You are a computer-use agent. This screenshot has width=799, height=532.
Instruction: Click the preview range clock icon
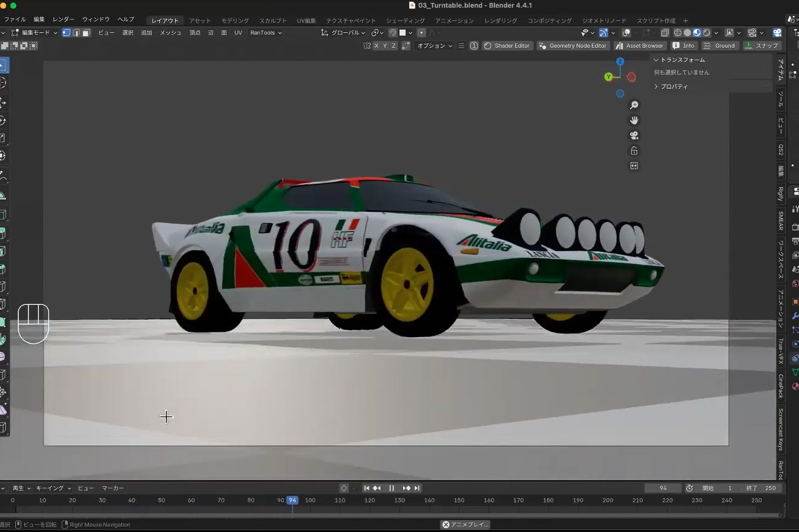click(690, 488)
